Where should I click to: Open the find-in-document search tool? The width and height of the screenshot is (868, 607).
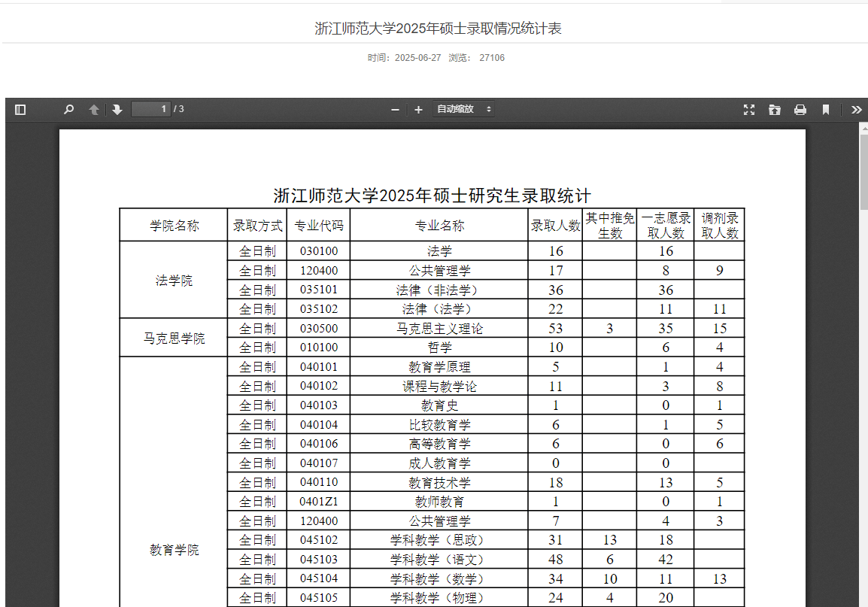click(68, 110)
